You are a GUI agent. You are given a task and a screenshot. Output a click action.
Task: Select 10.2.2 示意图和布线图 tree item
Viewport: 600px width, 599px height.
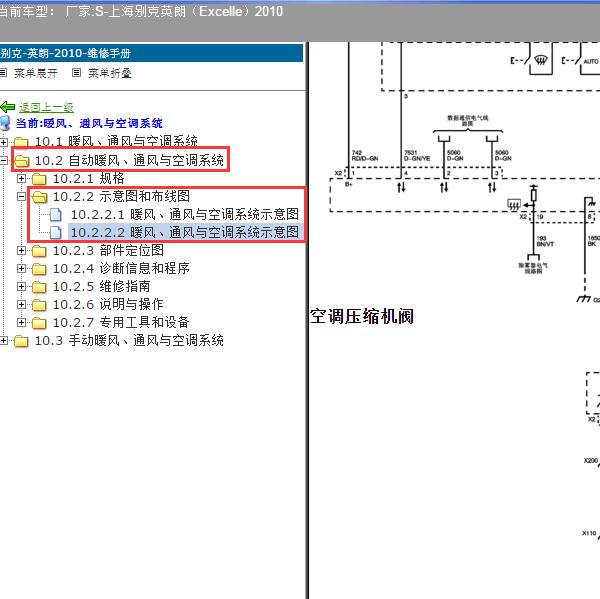tap(121, 196)
